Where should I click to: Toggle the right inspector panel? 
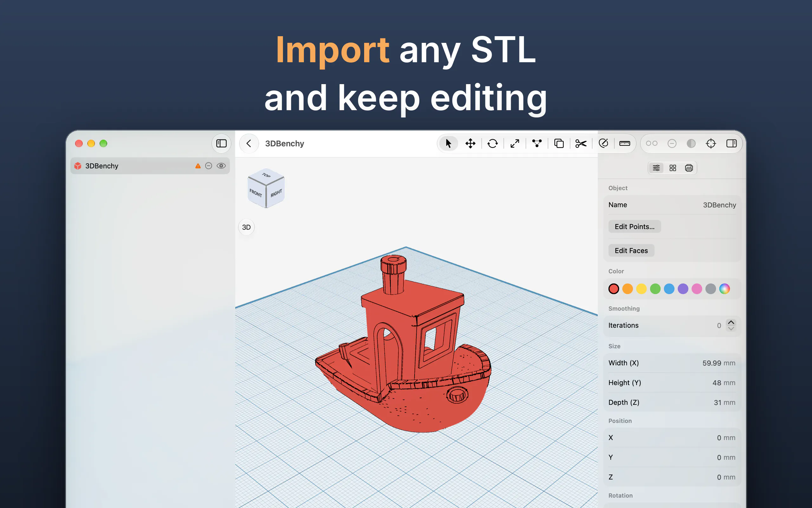tap(731, 144)
